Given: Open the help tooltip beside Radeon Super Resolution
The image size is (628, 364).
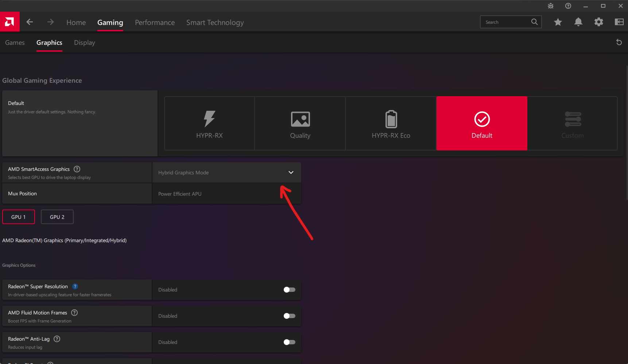Looking at the screenshot, I should pos(75,286).
